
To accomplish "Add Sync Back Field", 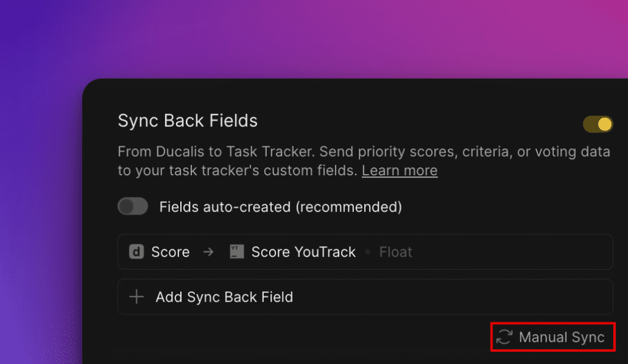I will point(365,297).
